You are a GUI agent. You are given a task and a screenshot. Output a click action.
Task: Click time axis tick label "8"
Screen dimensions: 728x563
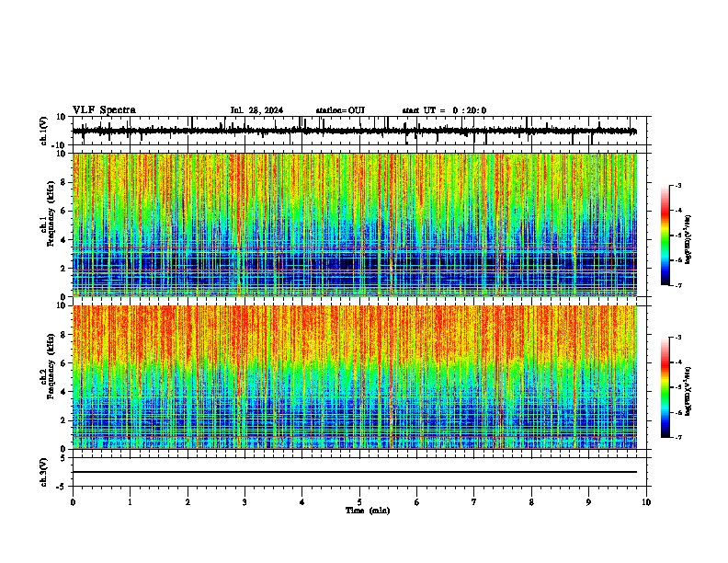pos(531,502)
